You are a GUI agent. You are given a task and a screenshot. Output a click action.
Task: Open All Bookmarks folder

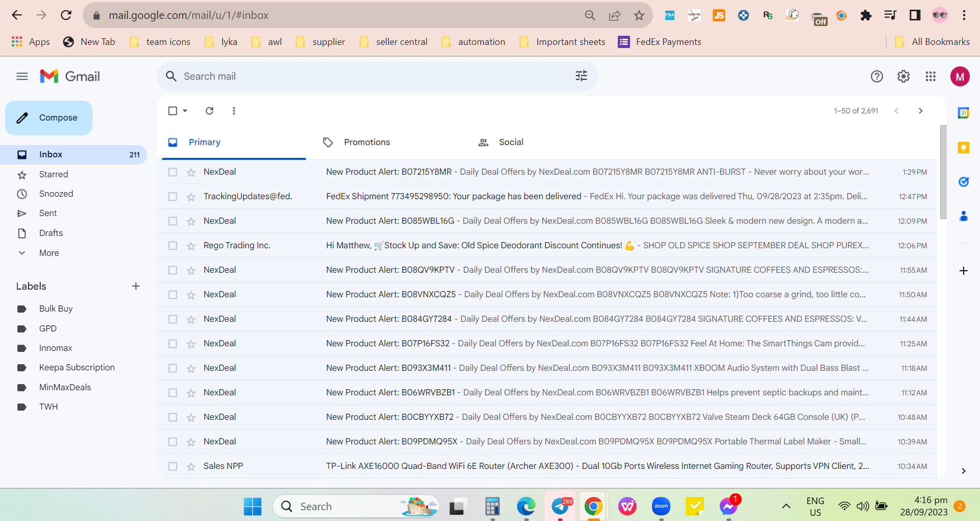pos(932,42)
